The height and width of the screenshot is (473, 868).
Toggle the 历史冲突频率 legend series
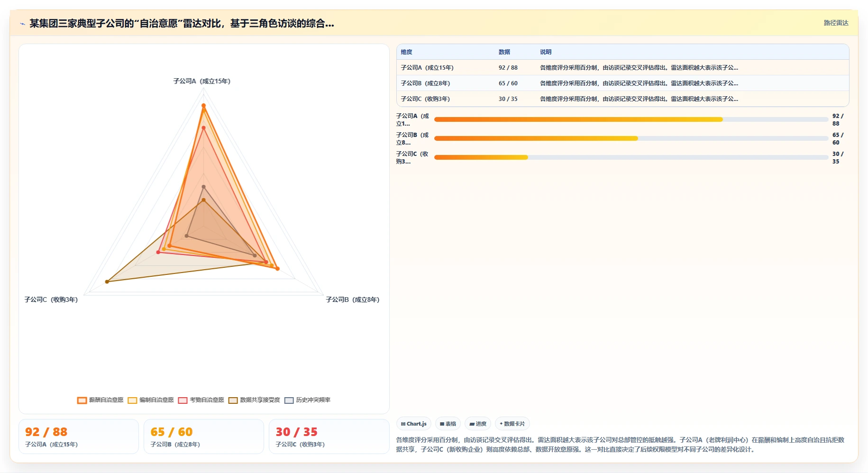coord(307,400)
